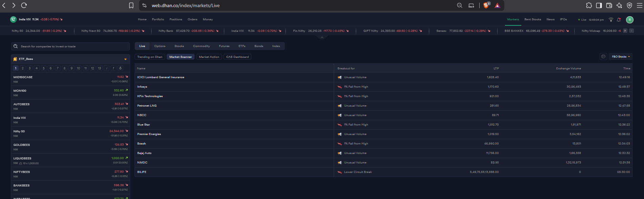Collapse the index ticker bar chevron

point(322,37)
